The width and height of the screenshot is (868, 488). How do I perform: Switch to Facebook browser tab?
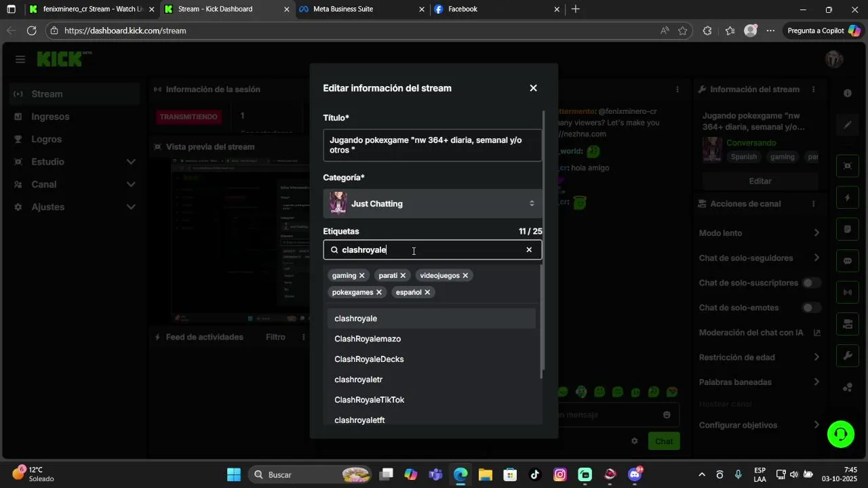point(497,9)
